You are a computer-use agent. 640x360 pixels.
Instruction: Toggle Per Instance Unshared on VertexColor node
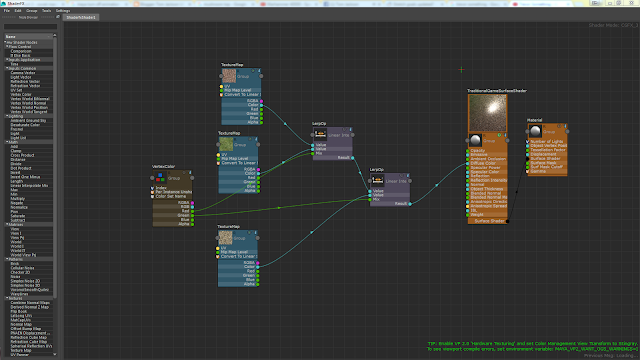[x=153, y=192]
